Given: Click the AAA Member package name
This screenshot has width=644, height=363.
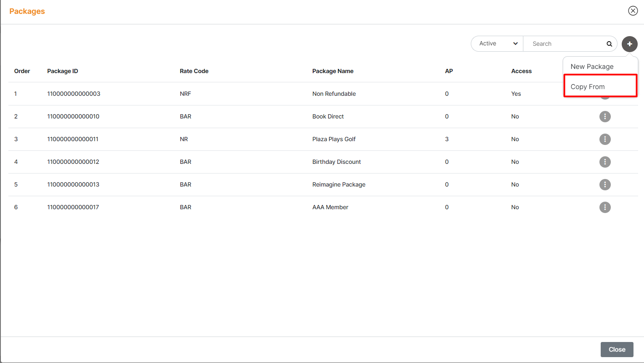Looking at the screenshot, I should pos(330,207).
